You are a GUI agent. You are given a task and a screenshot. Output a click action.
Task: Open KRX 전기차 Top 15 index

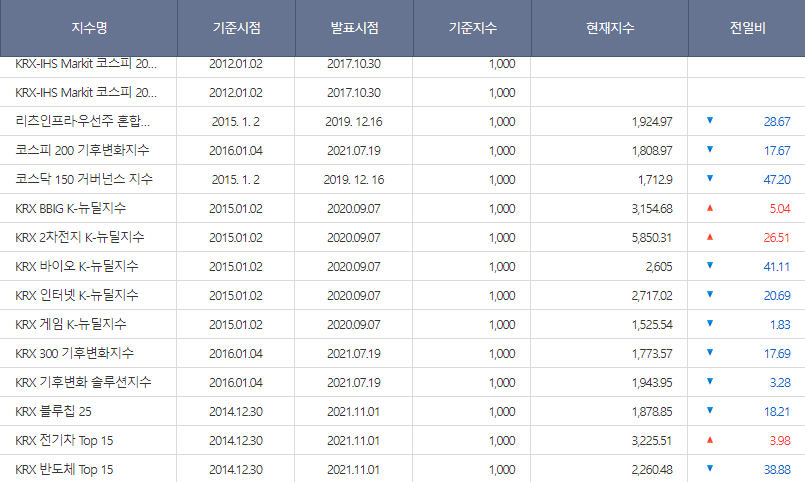64,440
